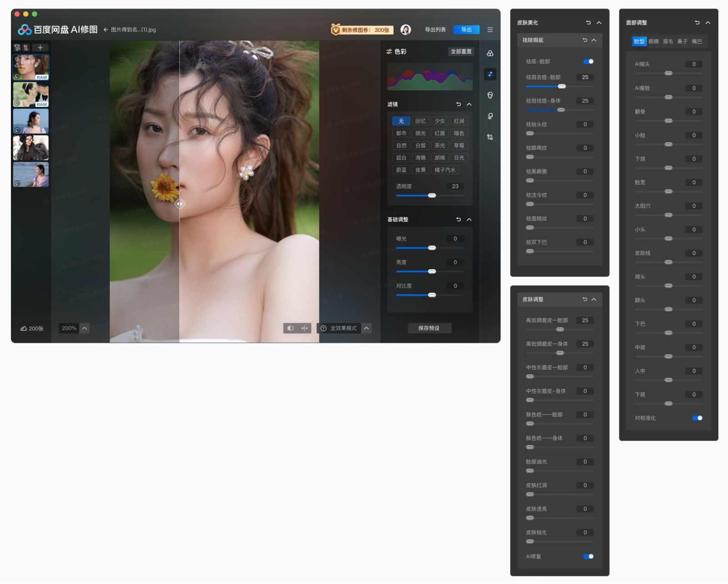Apply the 少女 filter
This screenshot has height=584, width=728.
pyautogui.click(x=440, y=121)
